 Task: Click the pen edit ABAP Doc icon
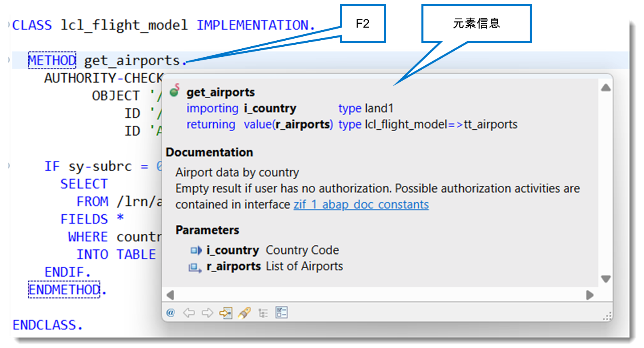coord(244,313)
